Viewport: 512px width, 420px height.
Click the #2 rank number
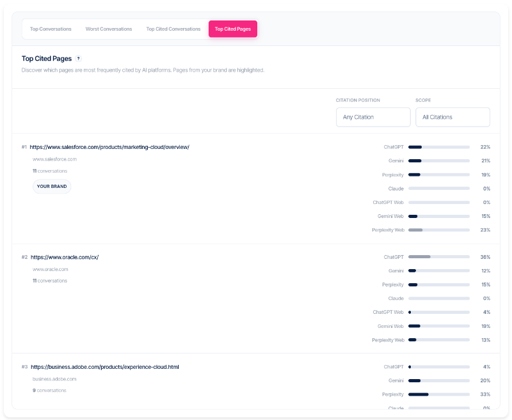(x=24, y=257)
